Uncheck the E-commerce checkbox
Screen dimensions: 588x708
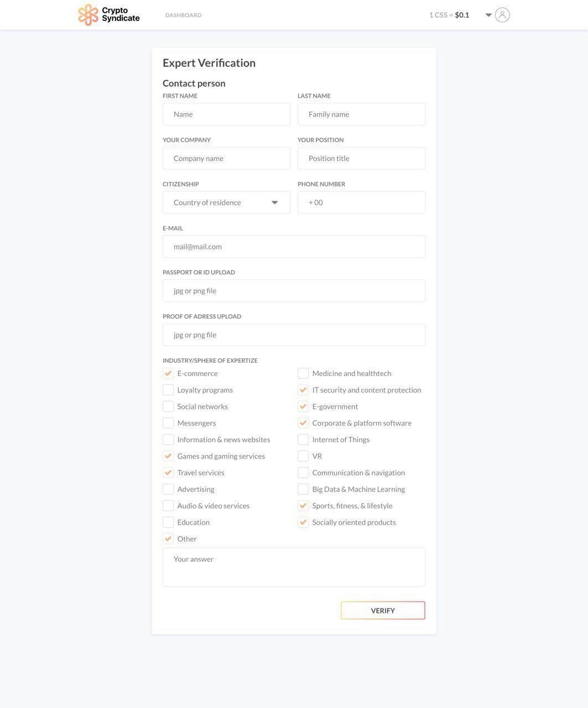168,373
